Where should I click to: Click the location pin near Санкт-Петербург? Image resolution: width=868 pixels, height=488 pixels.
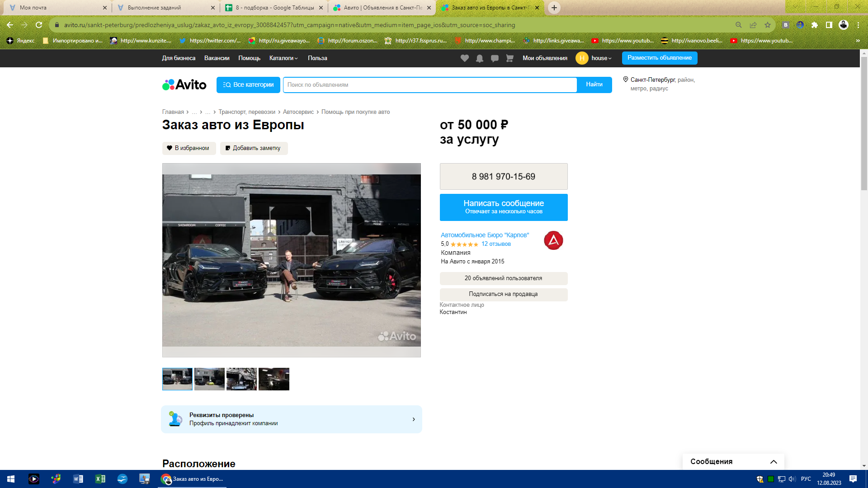click(625, 80)
